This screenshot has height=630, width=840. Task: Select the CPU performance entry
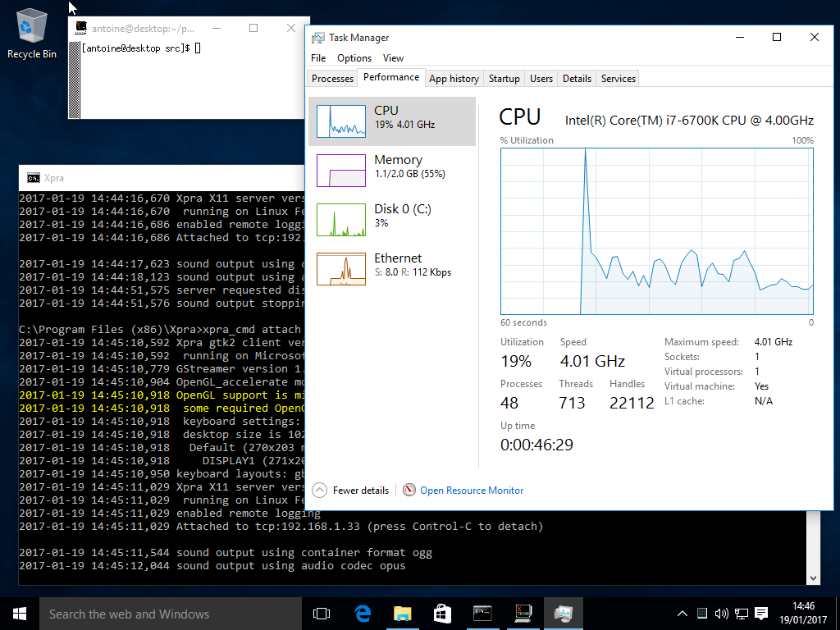(392, 121)
